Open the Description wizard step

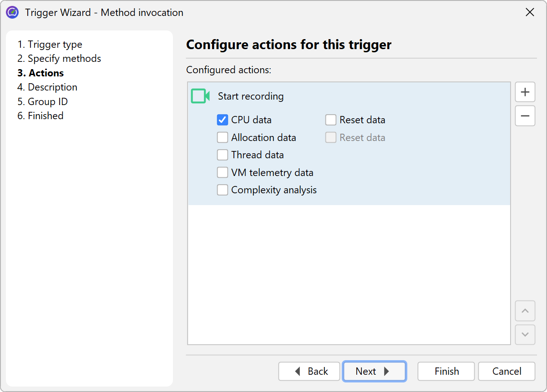[x=47, y=87]
